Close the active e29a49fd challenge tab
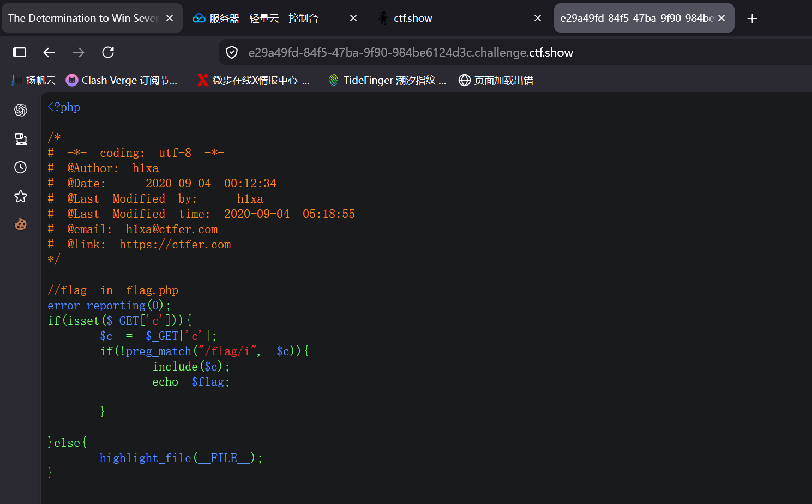The image size is (812, 504). [721, 18]
